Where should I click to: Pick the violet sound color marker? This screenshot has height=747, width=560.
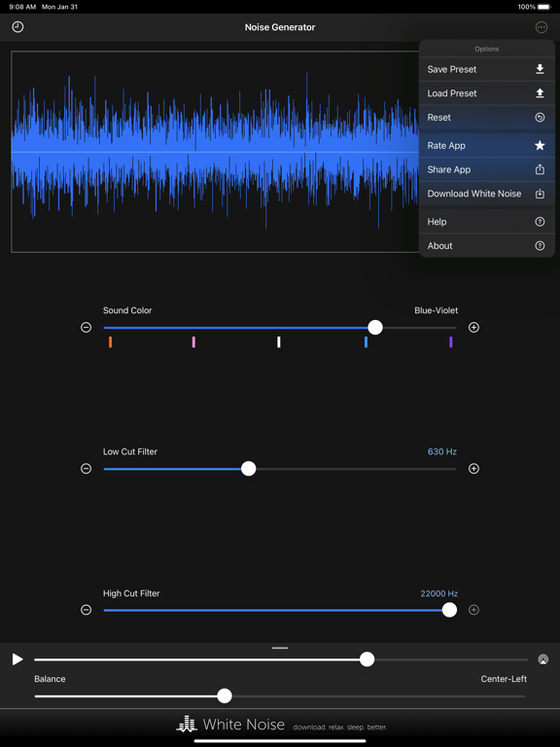click(x=450, y=342)
